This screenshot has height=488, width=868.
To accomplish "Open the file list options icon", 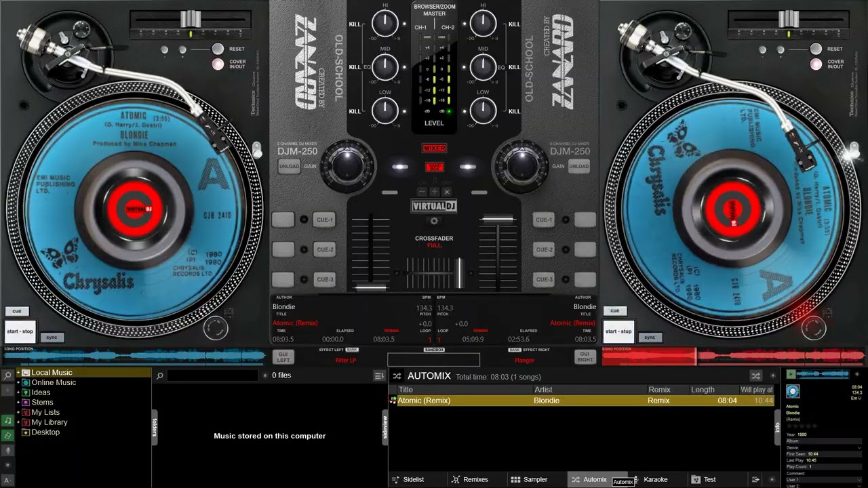I will coord(379,375).
